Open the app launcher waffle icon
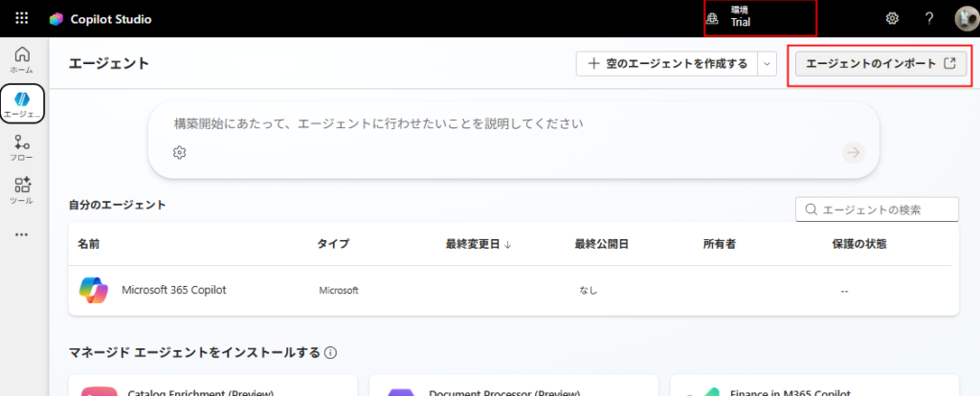The width and height of the screenshot is (980, 396). point(22,18)
